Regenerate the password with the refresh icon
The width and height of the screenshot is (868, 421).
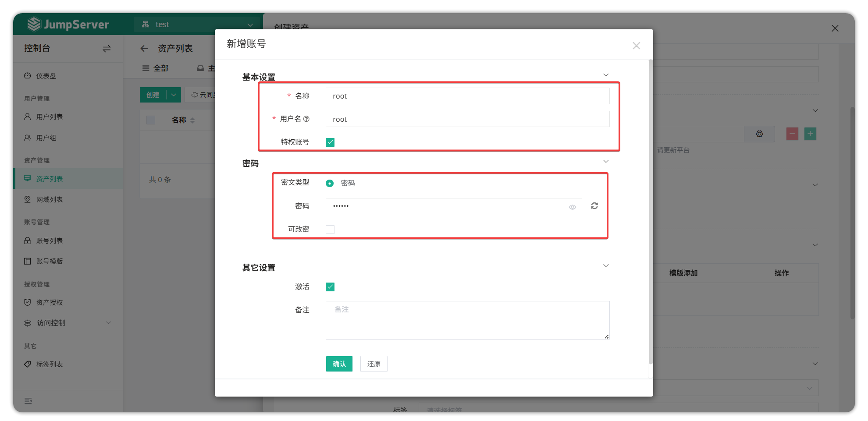click(x=594, y=206)
